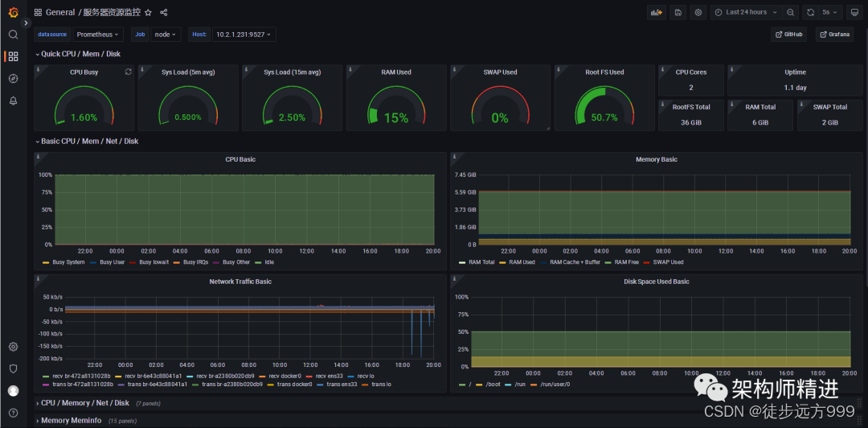Click the Root FS Used 50.7% gauge

pyautogui.click(x=604, y=105)
